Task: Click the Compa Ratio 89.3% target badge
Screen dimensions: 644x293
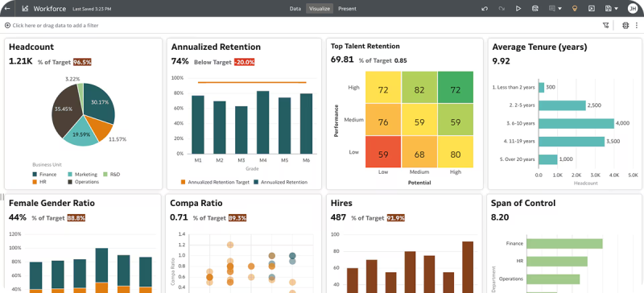Action: pos(237,218)
